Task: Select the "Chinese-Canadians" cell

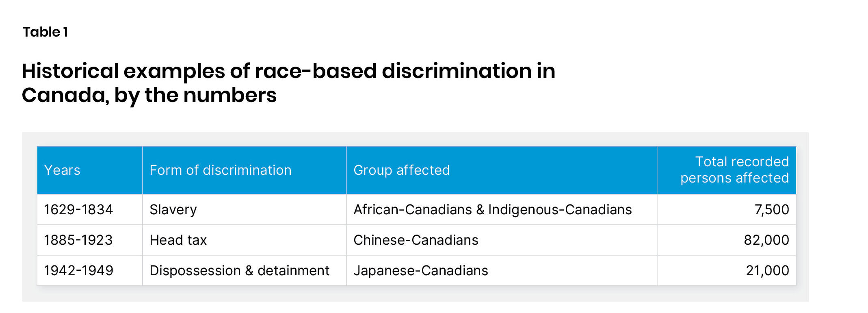Action: (x=416, y=240)
